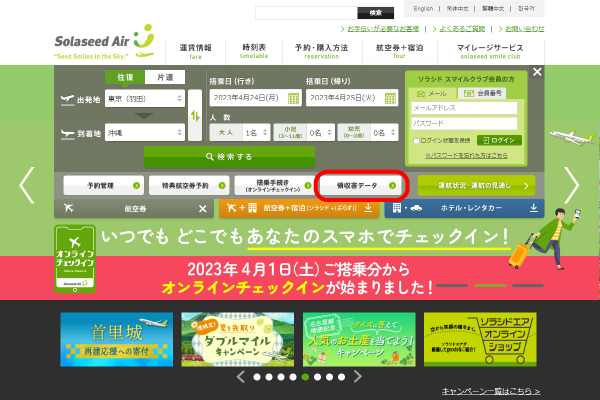
Task: Click the online check-in smartphone icon
Action: (75, 259)
